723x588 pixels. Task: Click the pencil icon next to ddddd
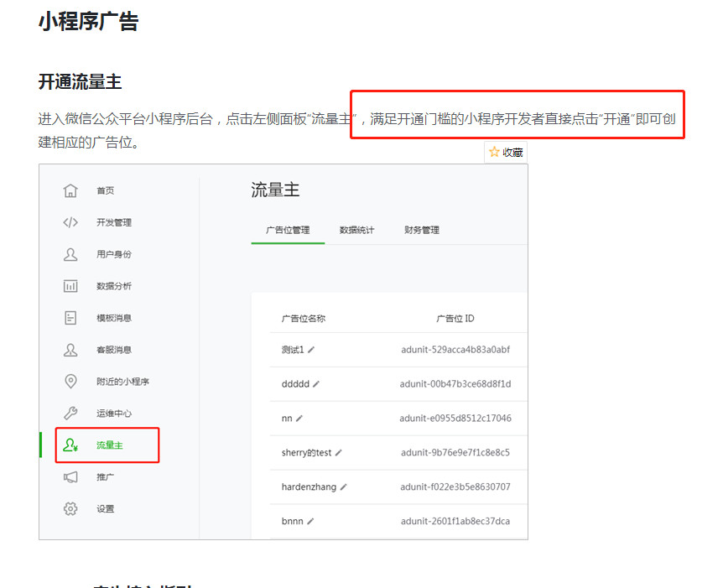(x=316, y=383)
